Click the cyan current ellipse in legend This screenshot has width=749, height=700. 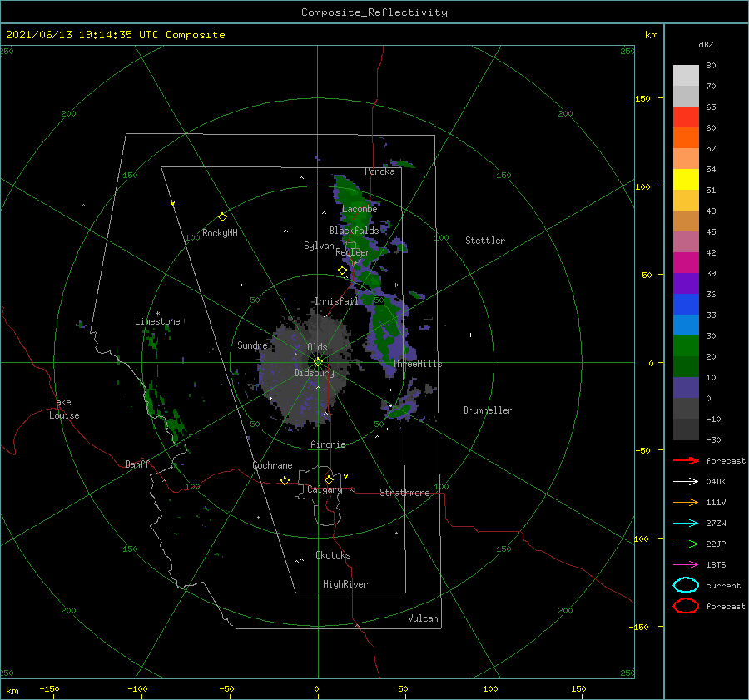tap(686, 585)
